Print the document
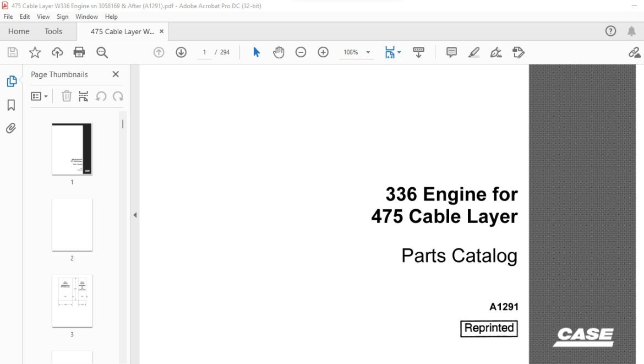The height and width of the screenshot is (364, 644). click(x=79, y=52)
